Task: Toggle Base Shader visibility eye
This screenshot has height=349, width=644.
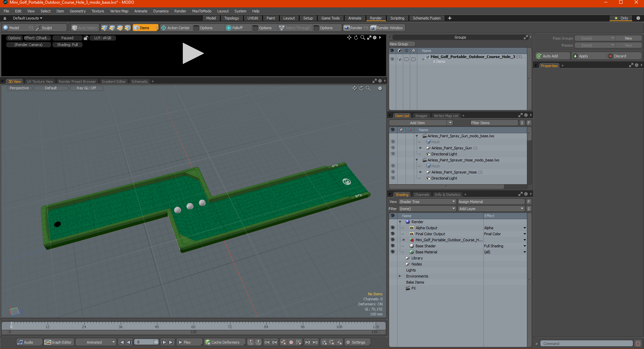Action: [392, 246]
